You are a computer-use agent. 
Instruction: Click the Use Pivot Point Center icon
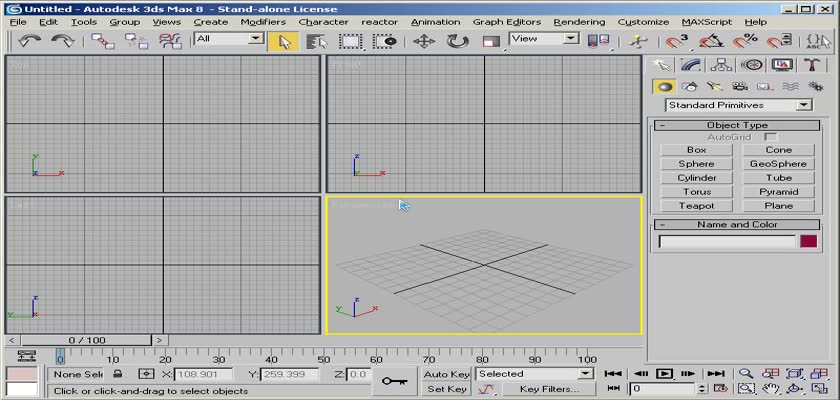(x=598, y=41)
